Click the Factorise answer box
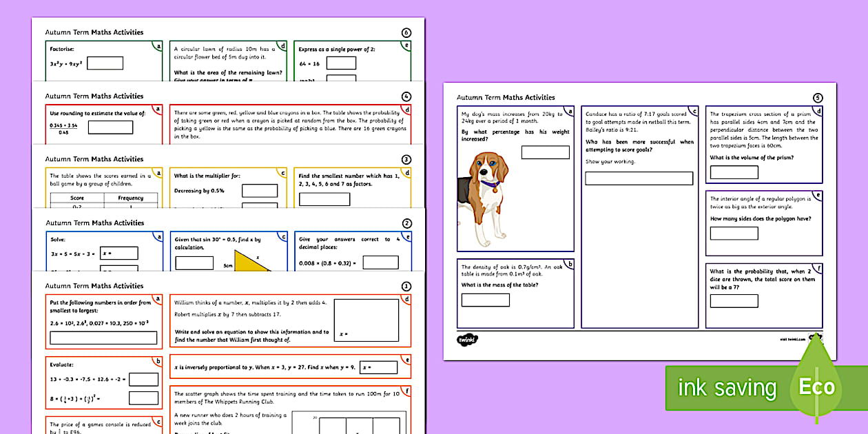This screenshot has width=868, height=434. click(x=105, y=63)
